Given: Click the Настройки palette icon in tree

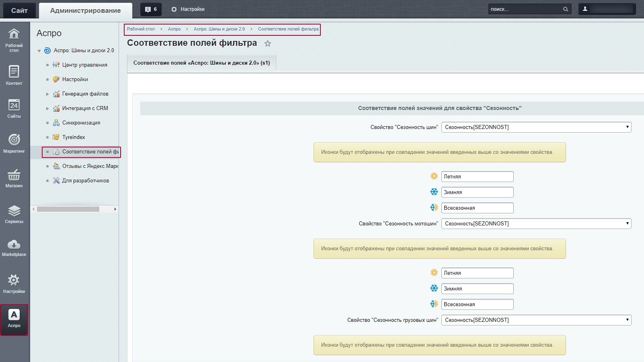Looking at the screenshot, I should (56, 79).
